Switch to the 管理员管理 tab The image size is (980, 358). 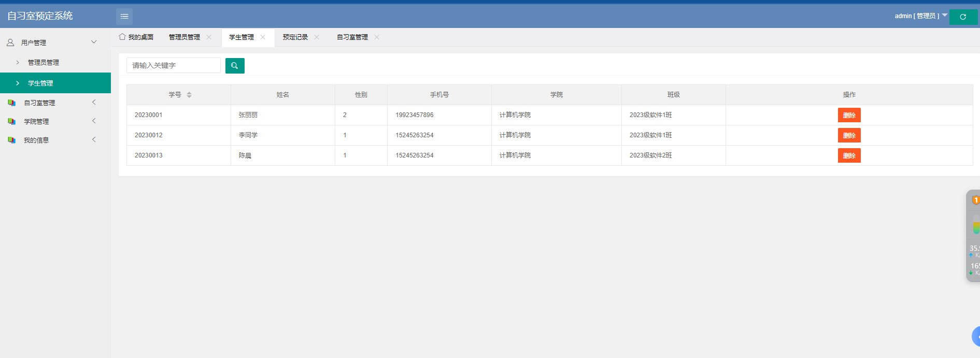pos(184,37)
